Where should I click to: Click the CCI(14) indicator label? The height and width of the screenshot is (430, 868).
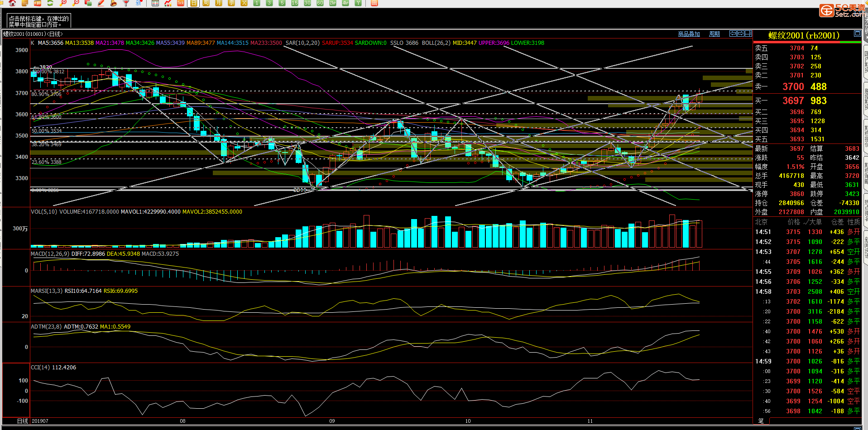(x=40, y=368)
